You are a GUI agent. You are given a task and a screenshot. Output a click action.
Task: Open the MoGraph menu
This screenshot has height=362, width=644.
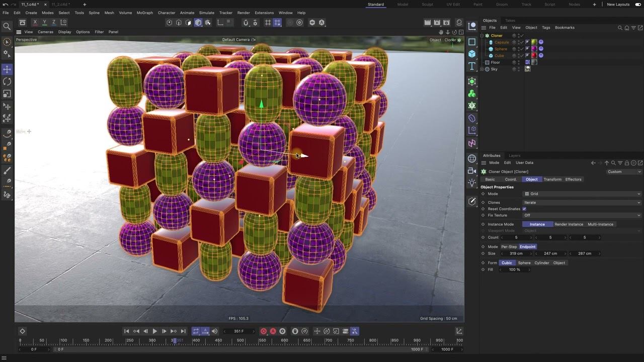point(144,13)
